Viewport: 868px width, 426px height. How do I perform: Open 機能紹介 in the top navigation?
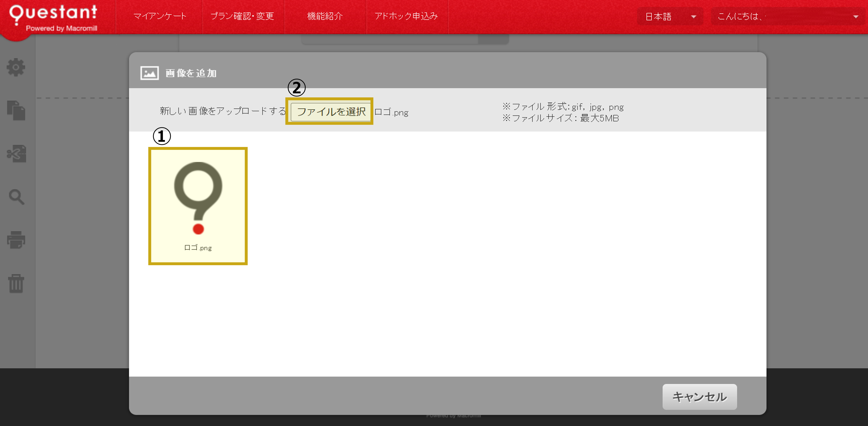pyautogui.click(x=325, y=16)
